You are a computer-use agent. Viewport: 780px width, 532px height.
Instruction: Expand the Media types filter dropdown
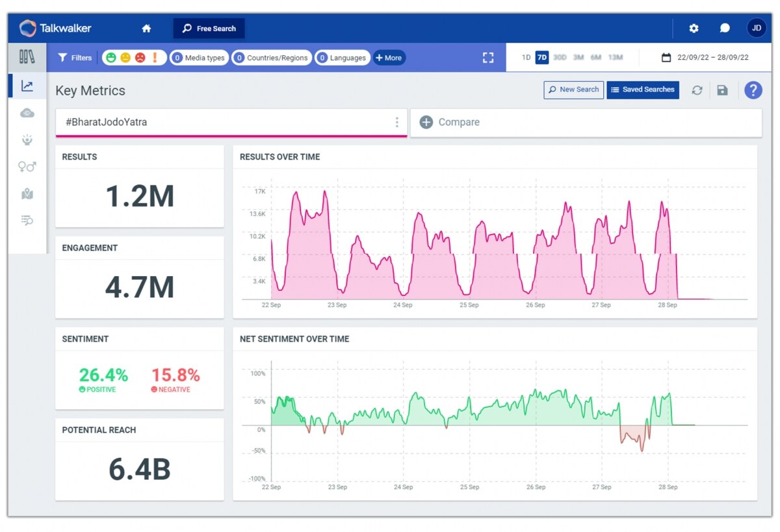pyautogui.click(x=199, y=58)
